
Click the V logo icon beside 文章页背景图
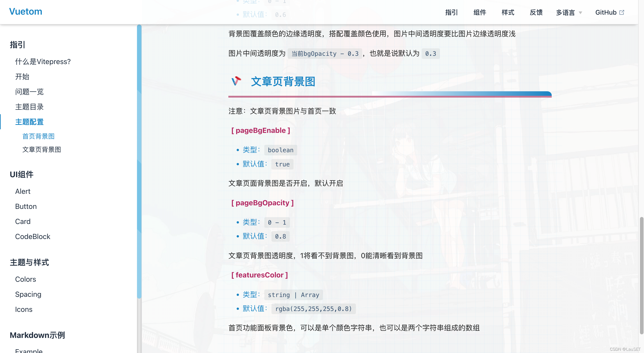pyautogui.click(x=236, y=81)
